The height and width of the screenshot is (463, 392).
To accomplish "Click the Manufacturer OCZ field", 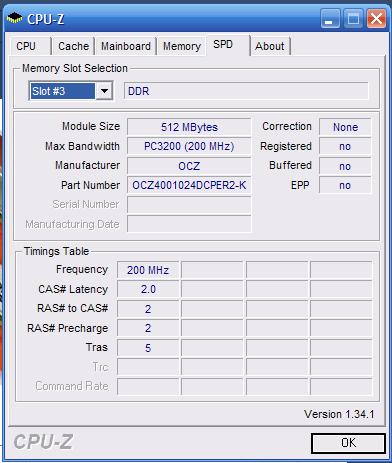I will 189,166.
